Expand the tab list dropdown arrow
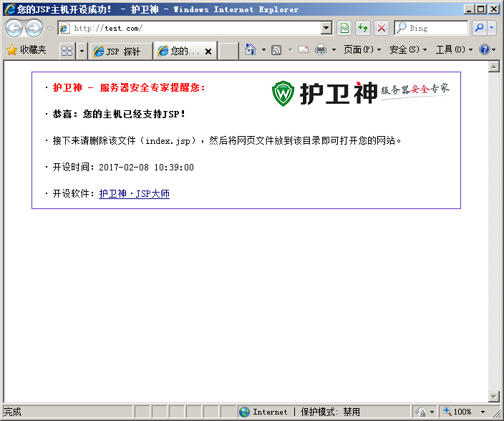 tap(82, 51)
